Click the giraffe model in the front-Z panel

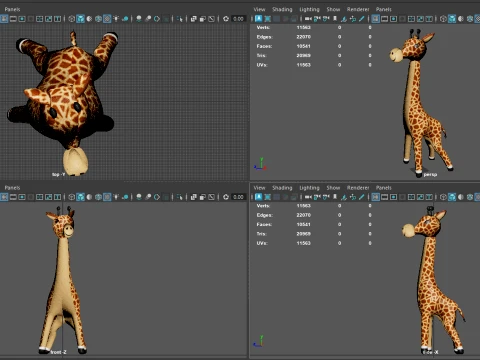[63, 280]
